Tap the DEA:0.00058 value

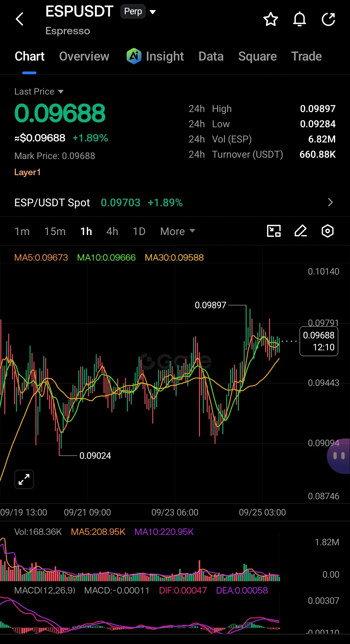(x=242, y=590)
